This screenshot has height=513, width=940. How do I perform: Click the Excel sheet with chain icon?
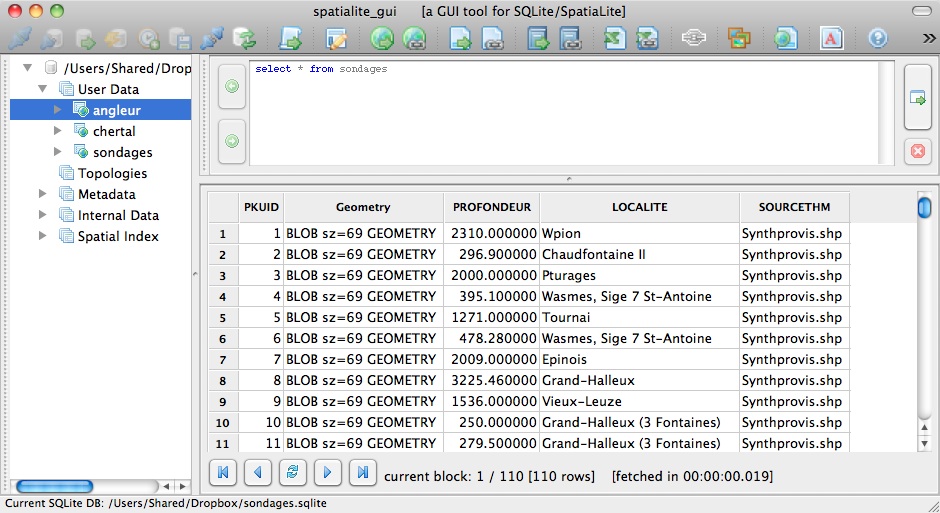(647, 39)
